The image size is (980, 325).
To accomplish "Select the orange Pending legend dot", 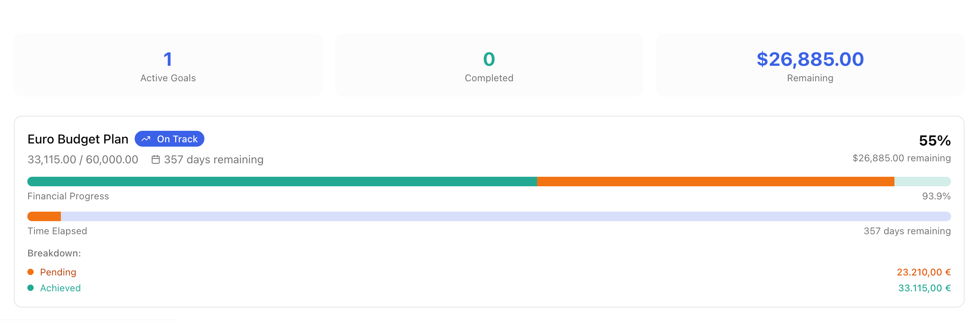I will (31, 272).
